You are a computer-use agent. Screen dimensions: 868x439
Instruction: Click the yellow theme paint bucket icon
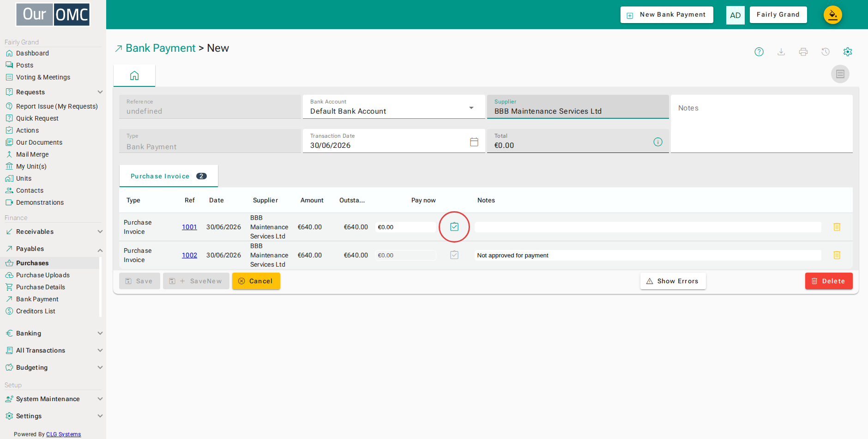tap(833, 15)
